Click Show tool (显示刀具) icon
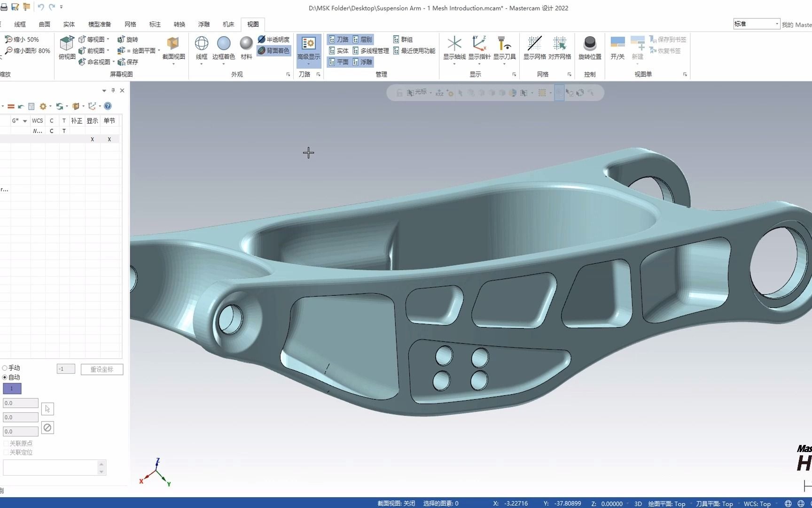Viewport: 812px width, 508px height. [504, 43]
